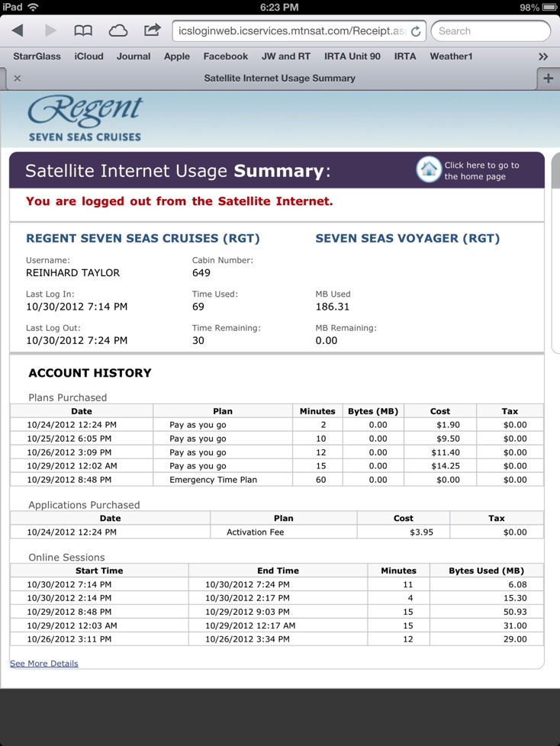
Task: Open the Apple bookmark
Action: click(177, 56)
